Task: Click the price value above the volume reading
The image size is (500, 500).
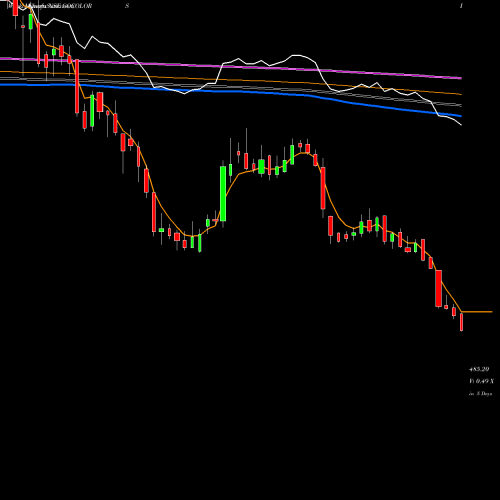Action: click(x=479, y=369)
